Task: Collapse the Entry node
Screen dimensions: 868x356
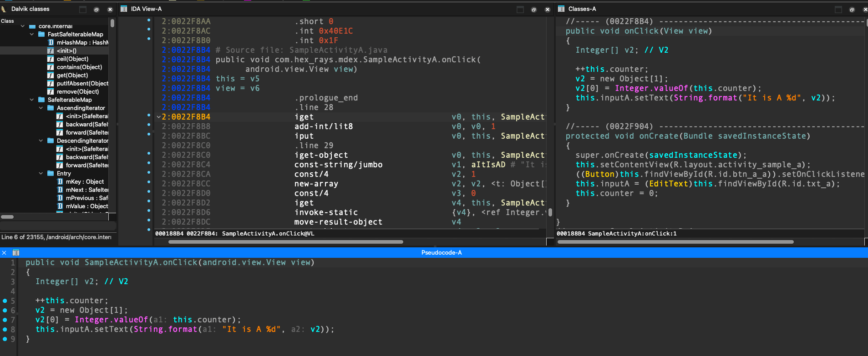Action: [x=41, y=173]
